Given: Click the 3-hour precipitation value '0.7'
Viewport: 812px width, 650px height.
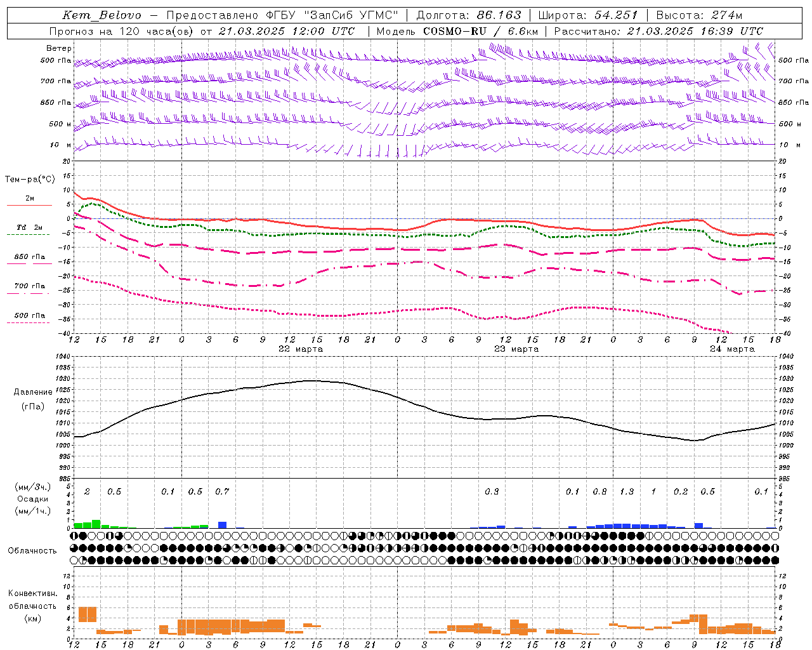Looking at the screenshot, I should [x=222, y=492].
